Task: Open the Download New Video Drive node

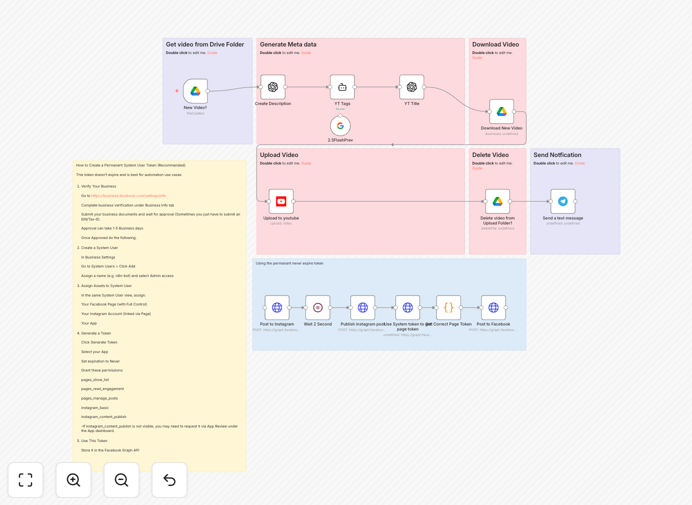Action: coord(501,112)
